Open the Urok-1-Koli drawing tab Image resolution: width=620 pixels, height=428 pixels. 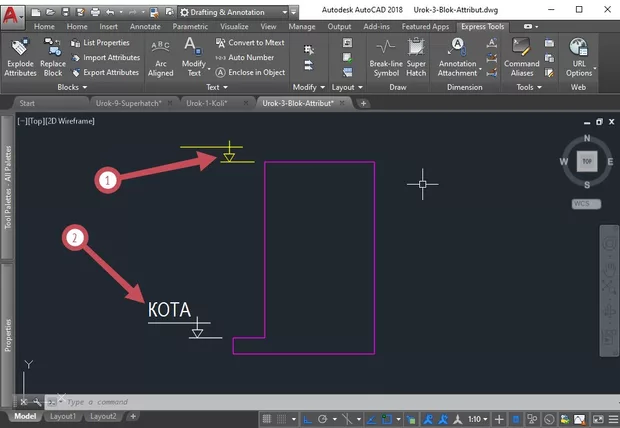click(x=215, y=103)
